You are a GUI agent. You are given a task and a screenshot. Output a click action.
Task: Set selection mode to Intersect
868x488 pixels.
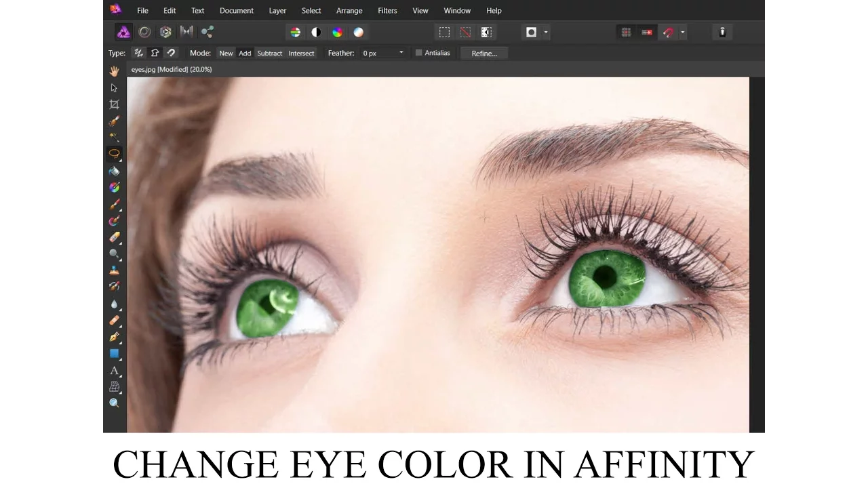(301, 53)
